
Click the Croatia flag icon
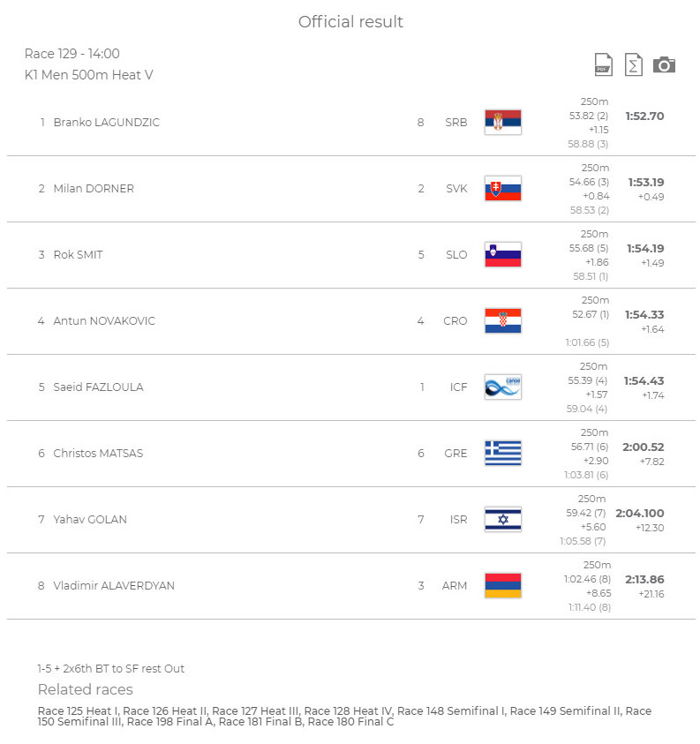pyautogui.click(x=503, y=320)
